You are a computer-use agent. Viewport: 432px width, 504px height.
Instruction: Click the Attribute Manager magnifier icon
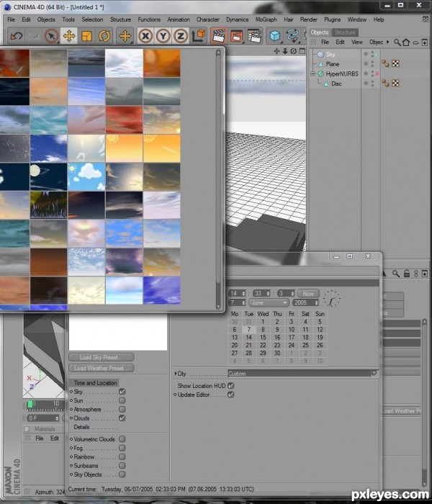coord(396,274)
